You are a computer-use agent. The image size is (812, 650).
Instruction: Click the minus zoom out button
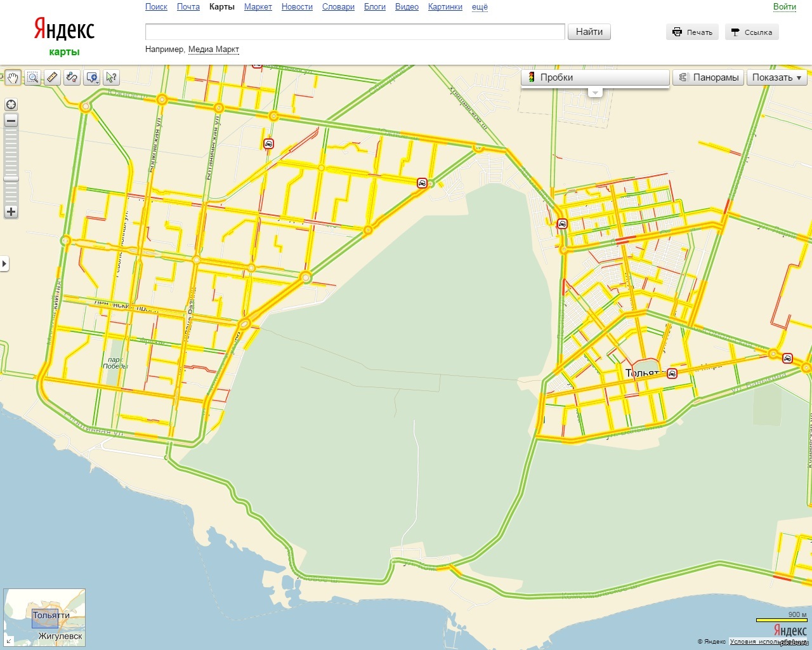[11, 121]
